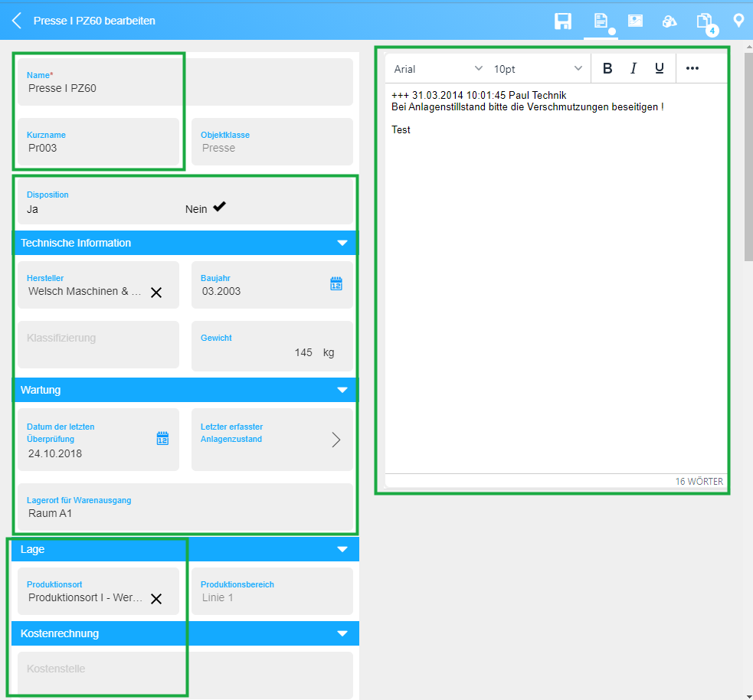Edit Lagerort für Warenausgang Raum A1
This screenshot has width=753, height=700.
click(185, 507)
